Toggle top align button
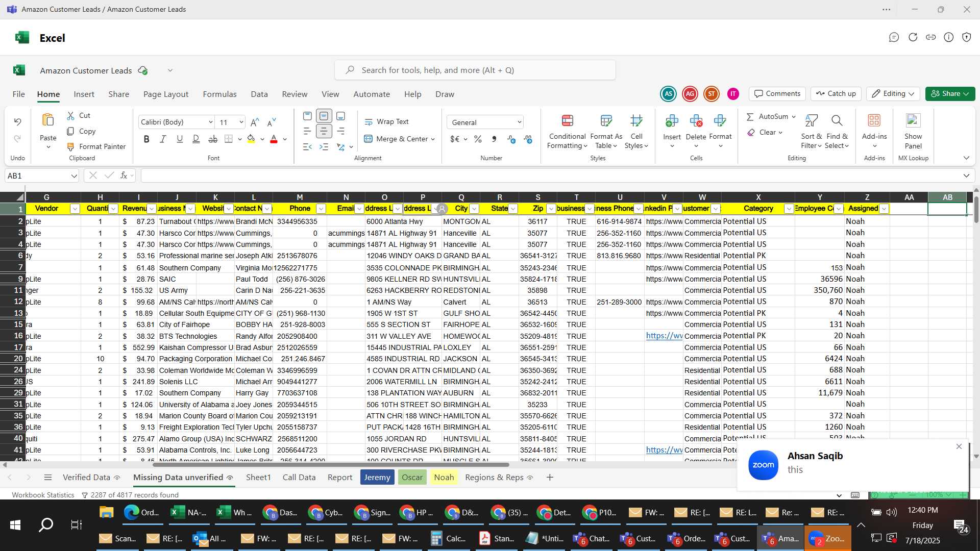Image resolution: width=980 pixels, height=551 pixels. (307, 116)
